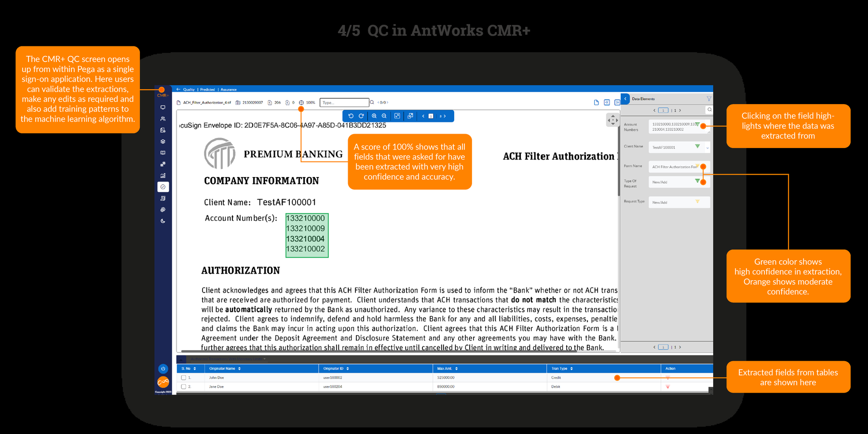Viewport: 868px width, 434px height.
Task: Click the double left chevron document button
Action: [607, 102]
